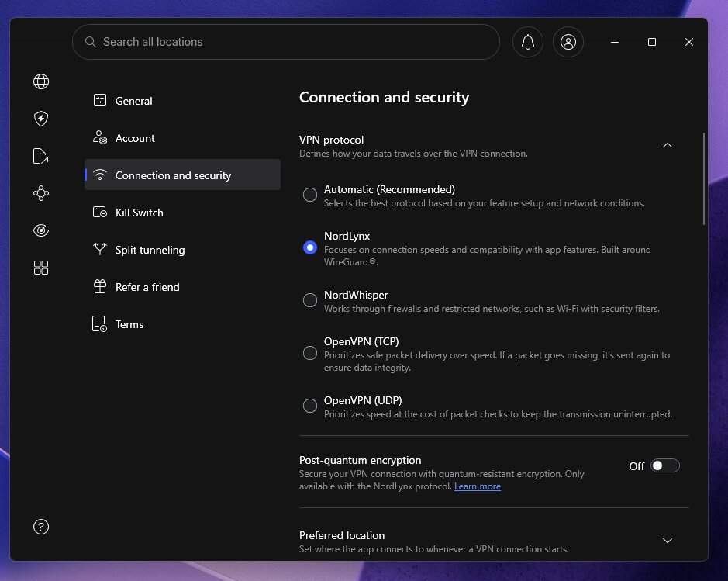Screen dimensions: 728x581
Task: Select Automatic (Recommended) protocol radio button
Action: click(x=309, y=195)
